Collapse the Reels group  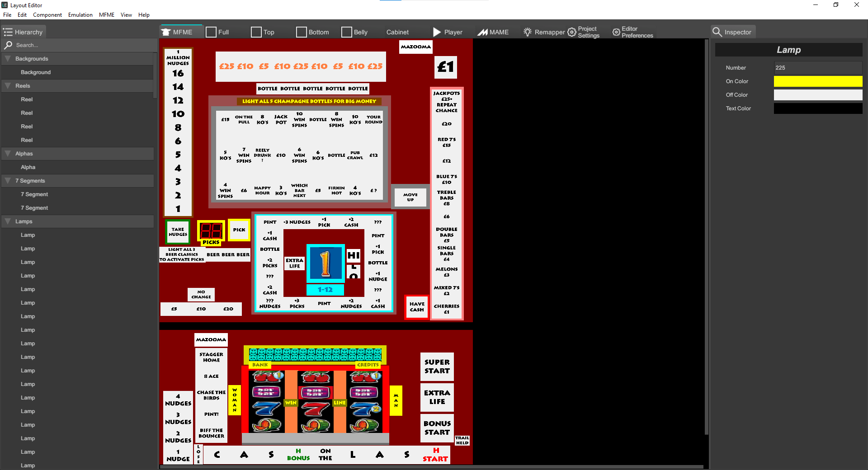(x=8, y=86)
